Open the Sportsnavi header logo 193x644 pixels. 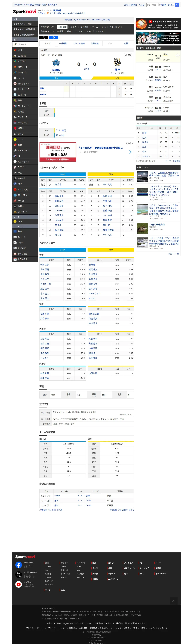25,12
